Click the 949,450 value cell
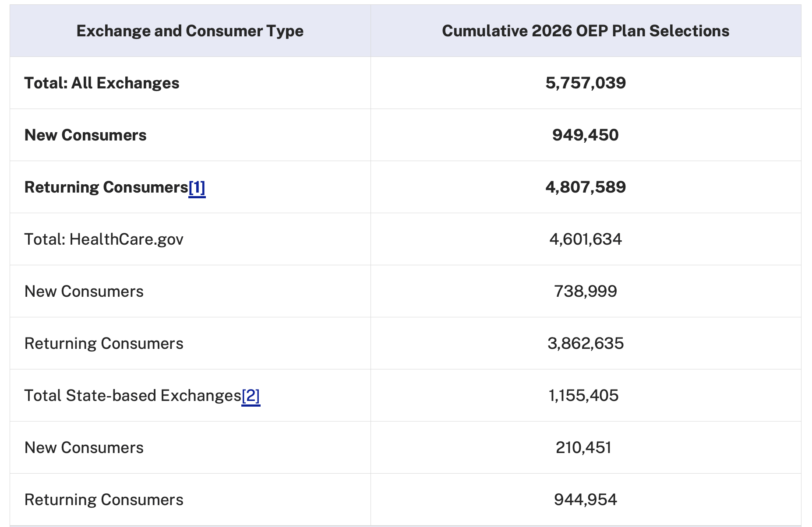 coord(586,135)
